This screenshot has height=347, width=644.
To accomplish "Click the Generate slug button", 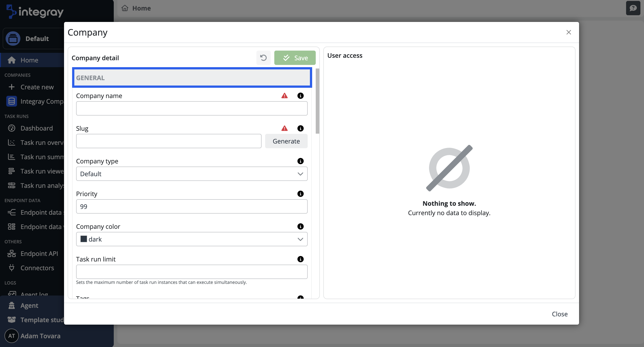I will (x=286, y=141).
